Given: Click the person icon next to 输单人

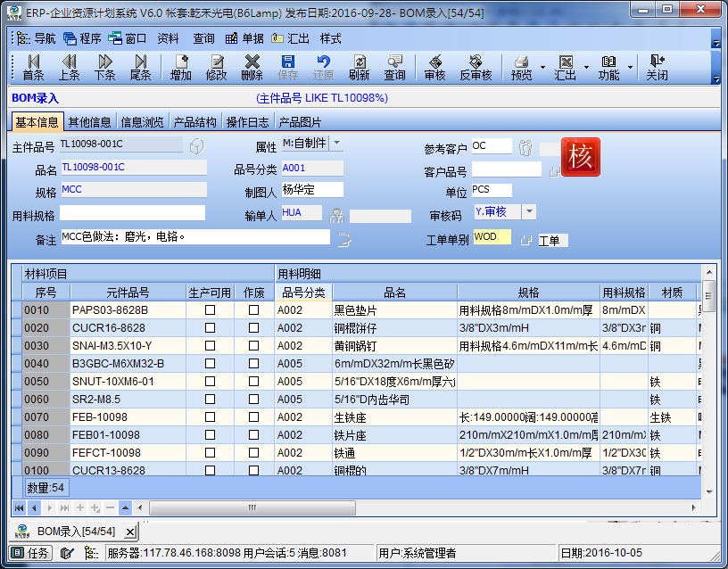Looking at the screenshot, I should (336, 216).
